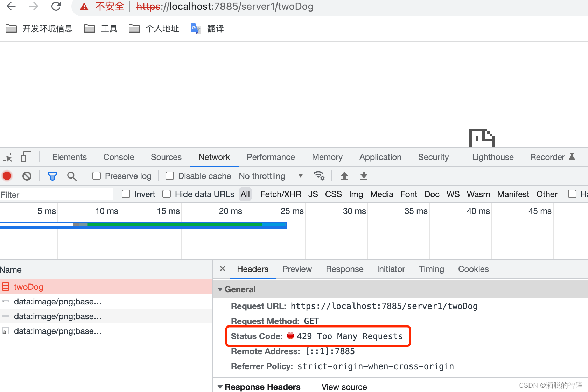This screenshot has width=588, height=392.
Task: Export HAR file with download arrow
Action: tap(364, 176)
